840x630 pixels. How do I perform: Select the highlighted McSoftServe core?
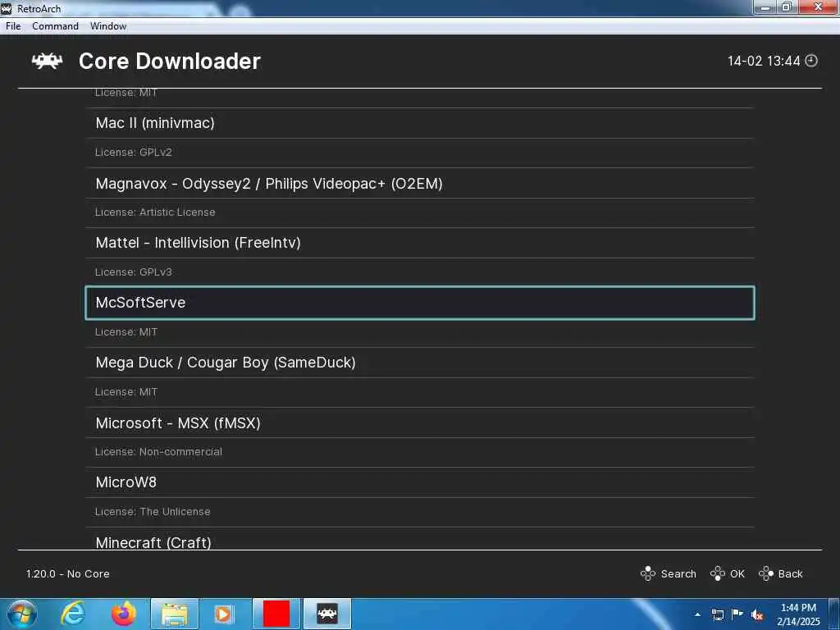point(420,303)
